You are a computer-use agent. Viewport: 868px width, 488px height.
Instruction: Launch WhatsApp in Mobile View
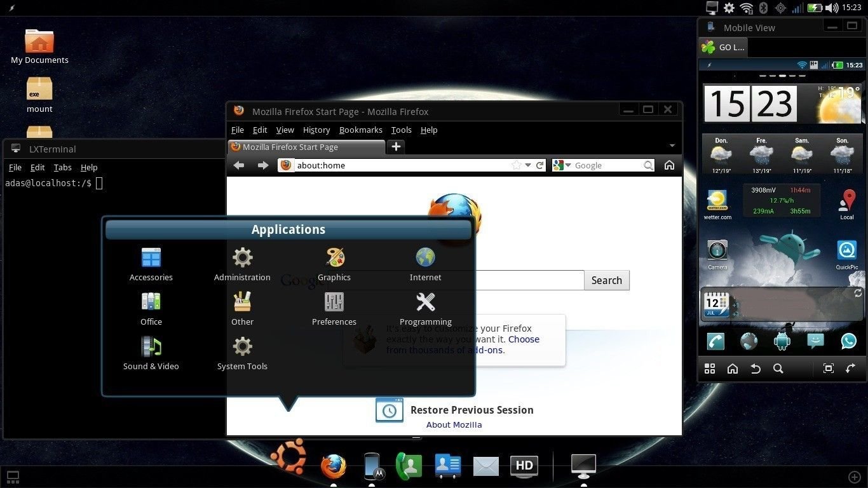(x=848, y=341)
